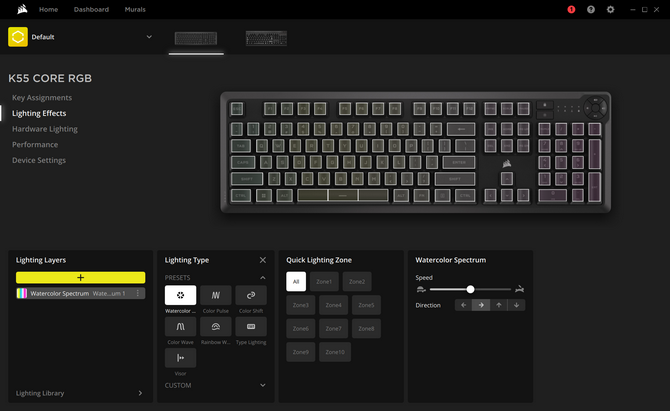
Task: Select the All lighting zone
Action: (296, 282)
